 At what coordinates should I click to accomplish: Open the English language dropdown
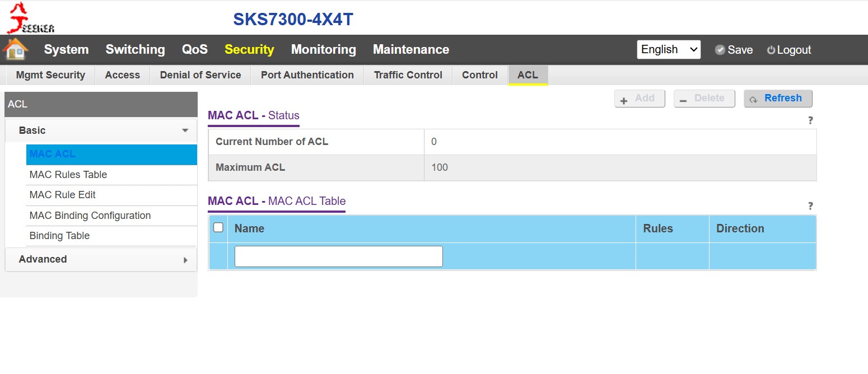(x=669, y=49)
